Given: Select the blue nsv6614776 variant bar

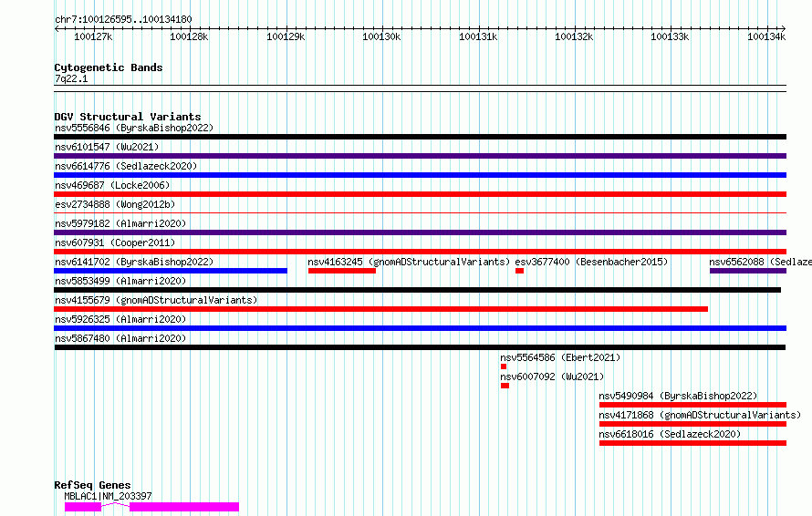Looking at the screenshot, I should 420,175.
